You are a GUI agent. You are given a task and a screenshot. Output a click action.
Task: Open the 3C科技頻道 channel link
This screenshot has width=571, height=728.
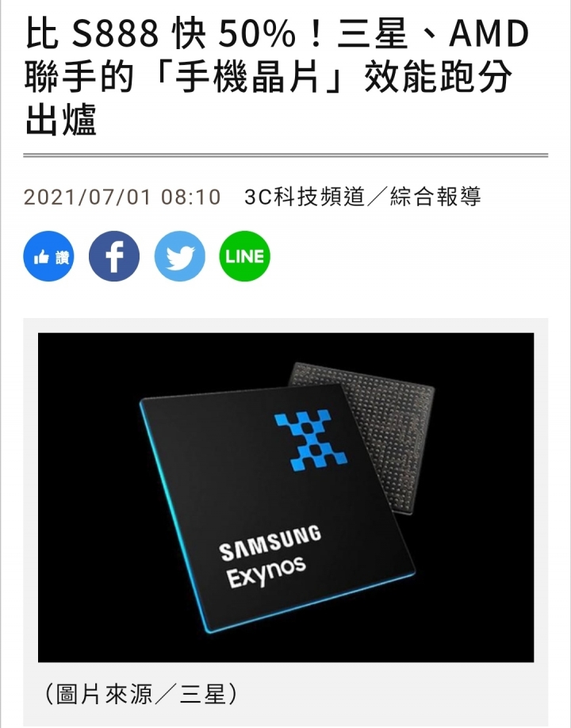[x=305, y=197]
